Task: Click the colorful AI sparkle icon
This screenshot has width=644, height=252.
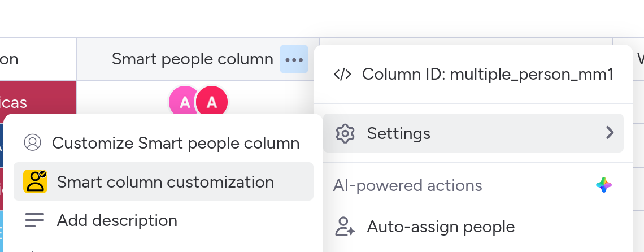Action: point(604,185)
